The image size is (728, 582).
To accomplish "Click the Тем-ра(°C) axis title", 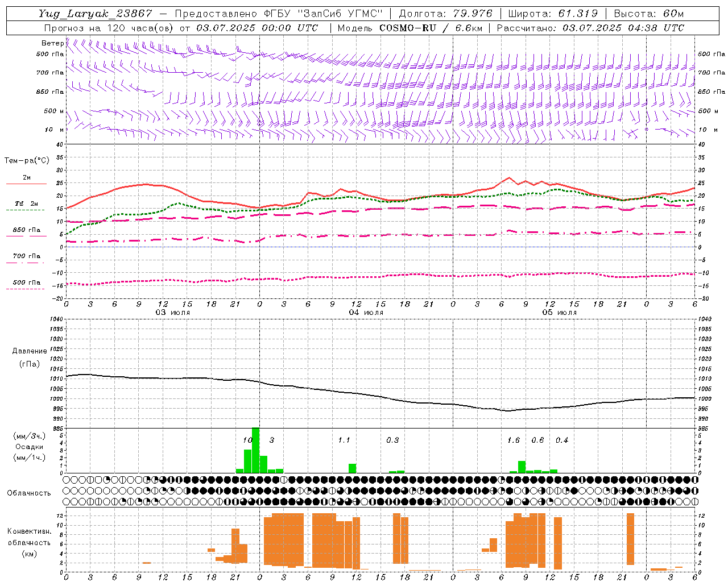I will (x=27, y=161).
